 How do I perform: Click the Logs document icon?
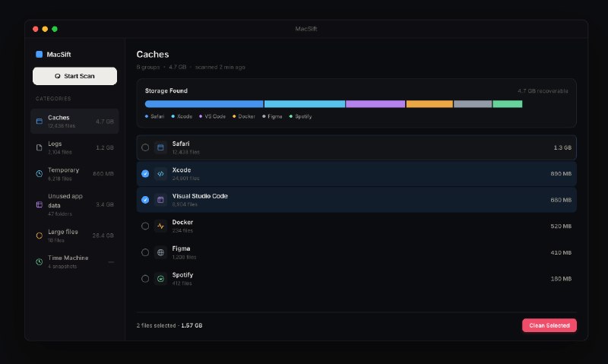40,147
